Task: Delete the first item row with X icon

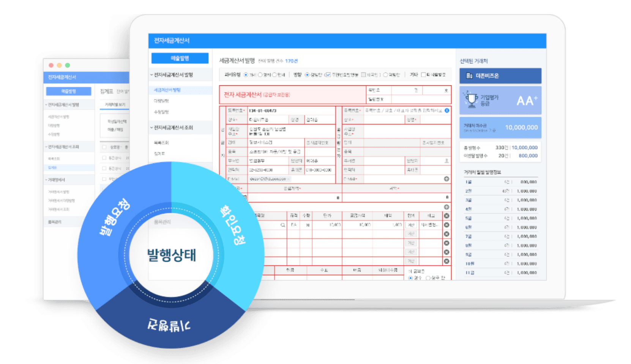Action: (446, 225)
